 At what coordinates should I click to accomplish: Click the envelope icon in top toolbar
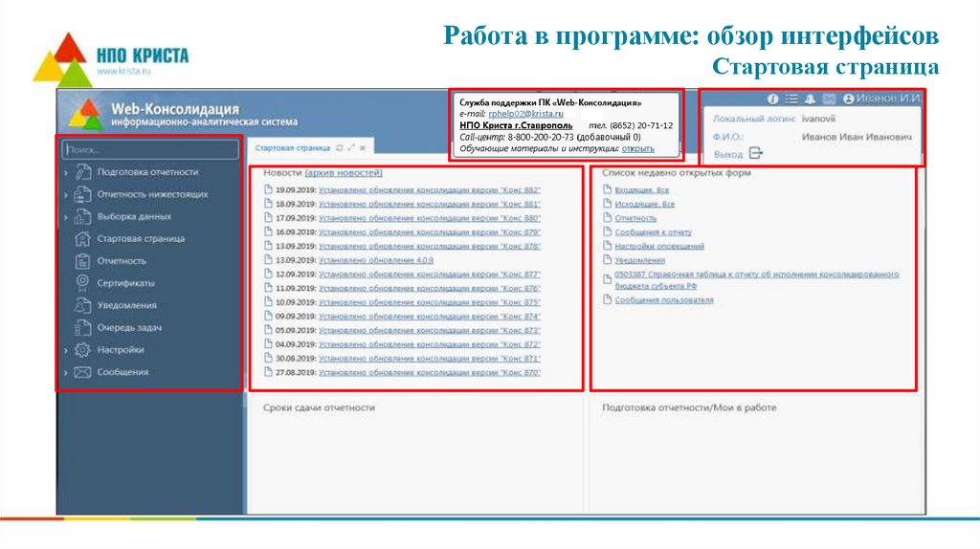tap(829, 99)
